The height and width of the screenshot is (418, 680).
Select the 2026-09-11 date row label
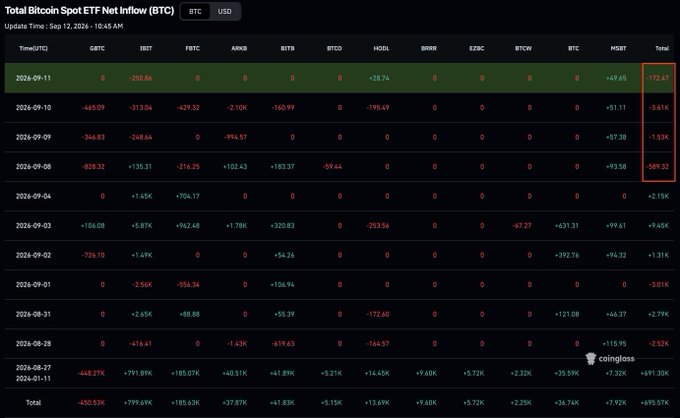tap(33, 78)
